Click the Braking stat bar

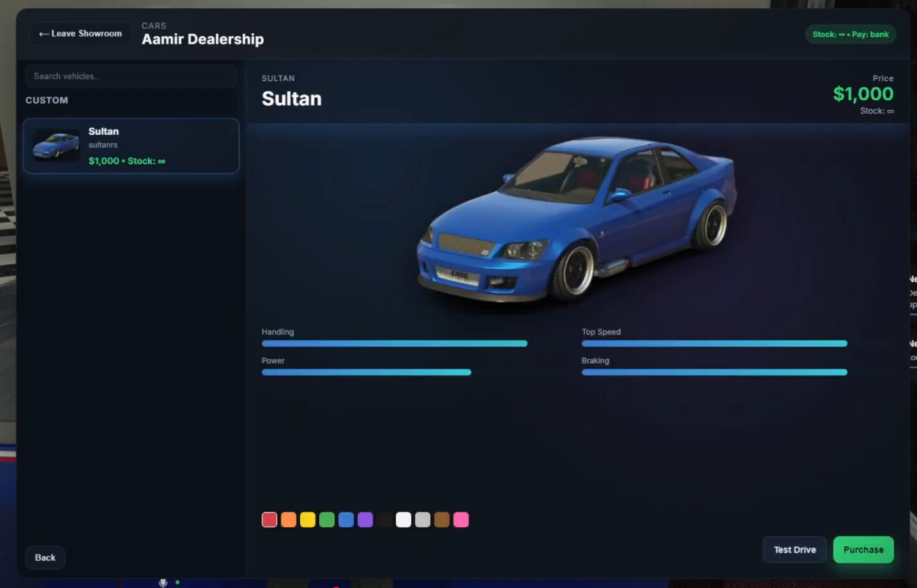tap(715, 372)
